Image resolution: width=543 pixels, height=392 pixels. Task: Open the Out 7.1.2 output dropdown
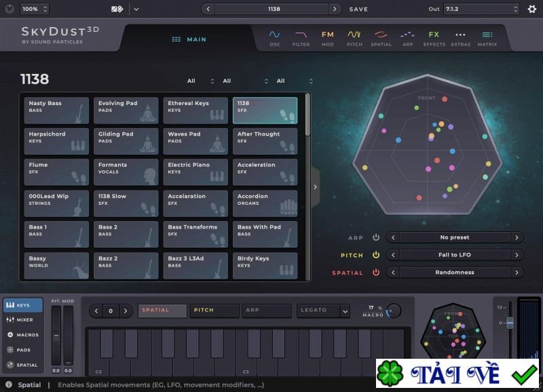pyautogui.click(x=482, y=9)
